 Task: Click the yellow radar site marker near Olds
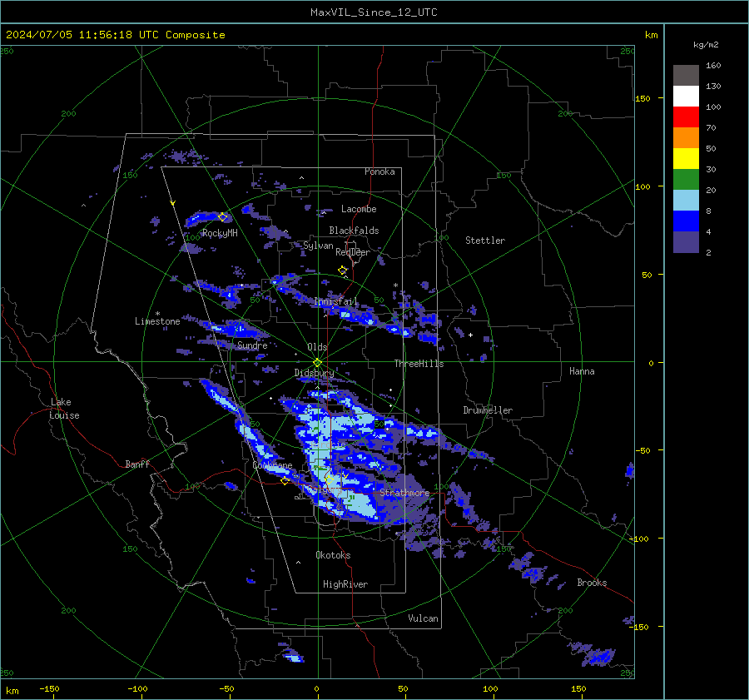pos(318,363)
